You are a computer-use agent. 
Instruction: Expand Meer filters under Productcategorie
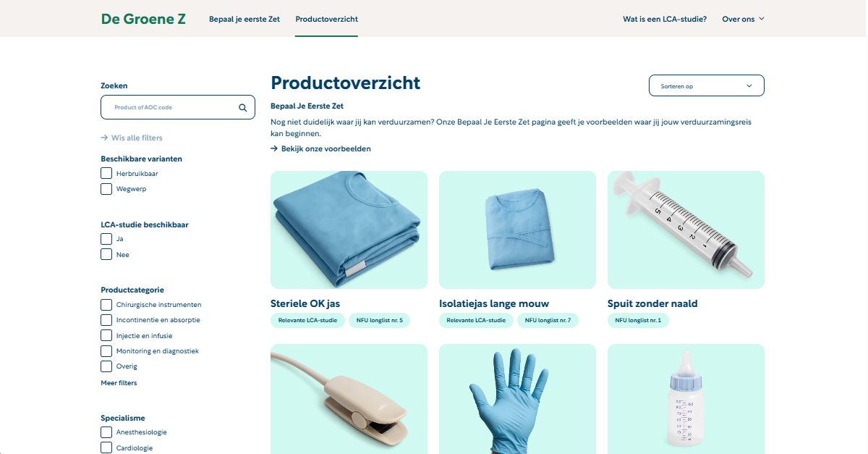coord(119,382)
